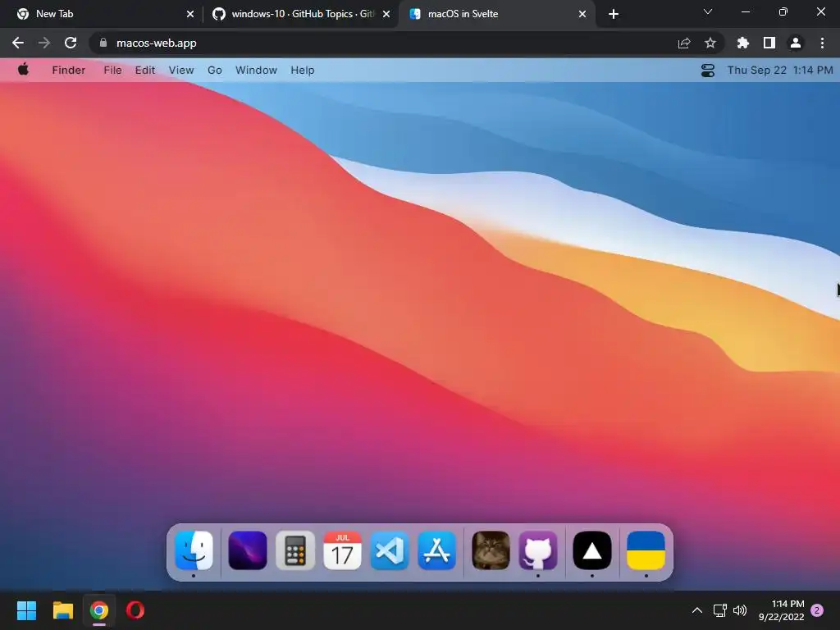Screen dimensions: 840x630
Task: Click the Ukraine flag dock icon
Action: pyautogui.click(x=646, y=550)
